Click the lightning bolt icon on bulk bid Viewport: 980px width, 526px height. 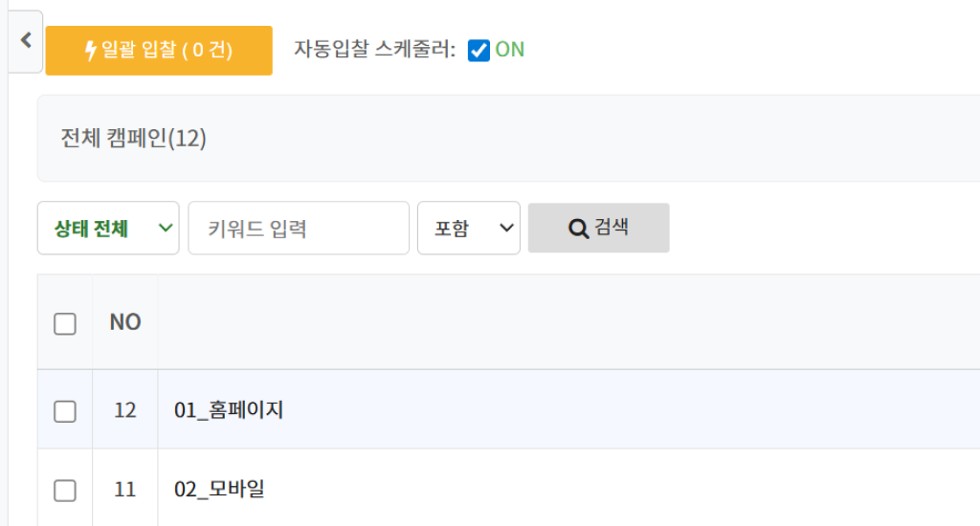coord(92,51)
